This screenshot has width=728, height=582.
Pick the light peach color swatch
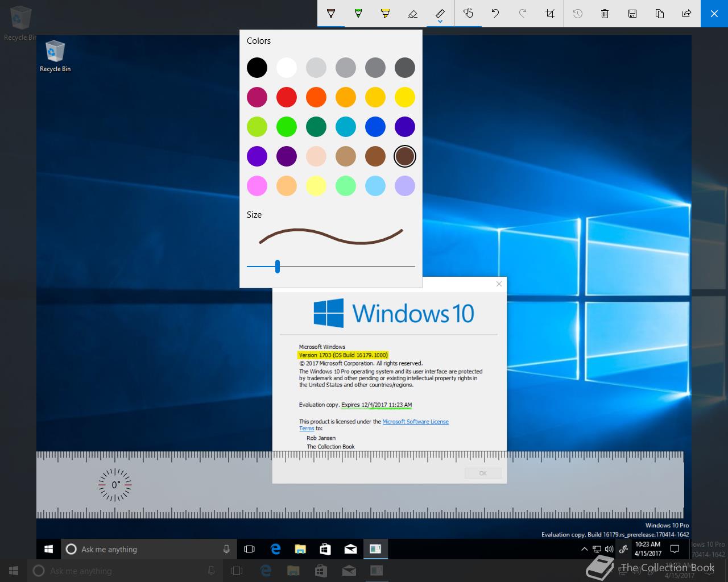pyautogui.click(x=316, y=156)
